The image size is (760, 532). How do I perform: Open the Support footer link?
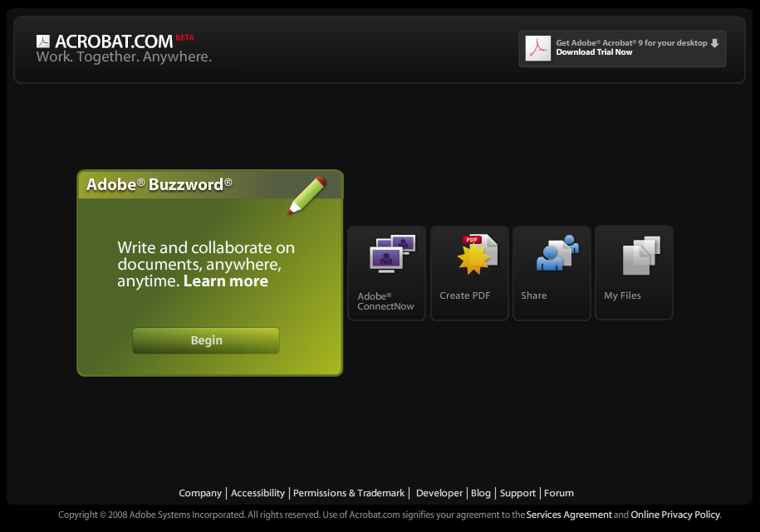[x=517, y=493]
